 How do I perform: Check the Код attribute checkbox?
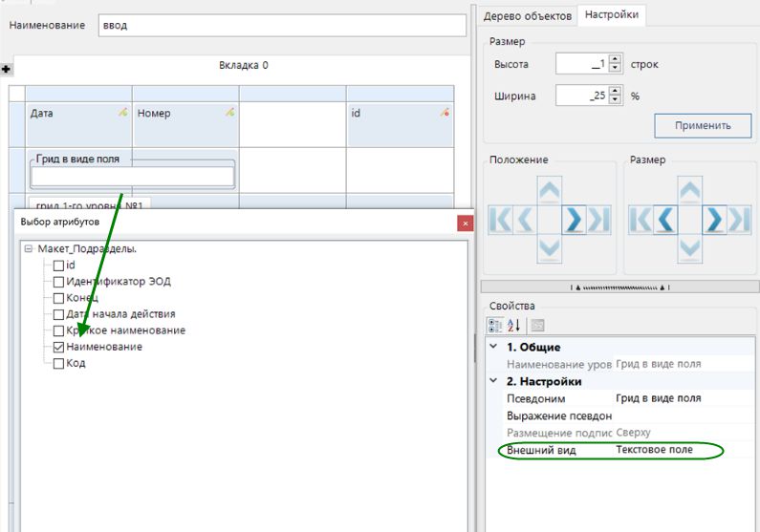click(x=58, y=363)
